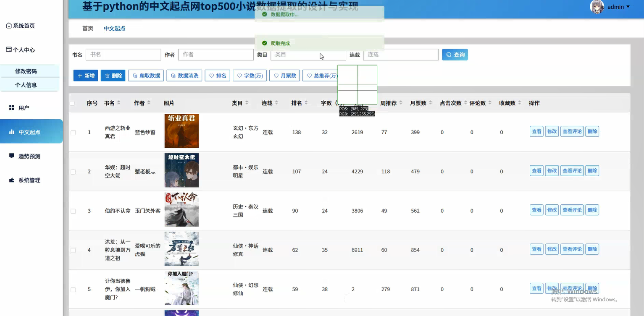Click the 查询 search button
Viewport: 644px width, 316px height.
coord(455,55)
